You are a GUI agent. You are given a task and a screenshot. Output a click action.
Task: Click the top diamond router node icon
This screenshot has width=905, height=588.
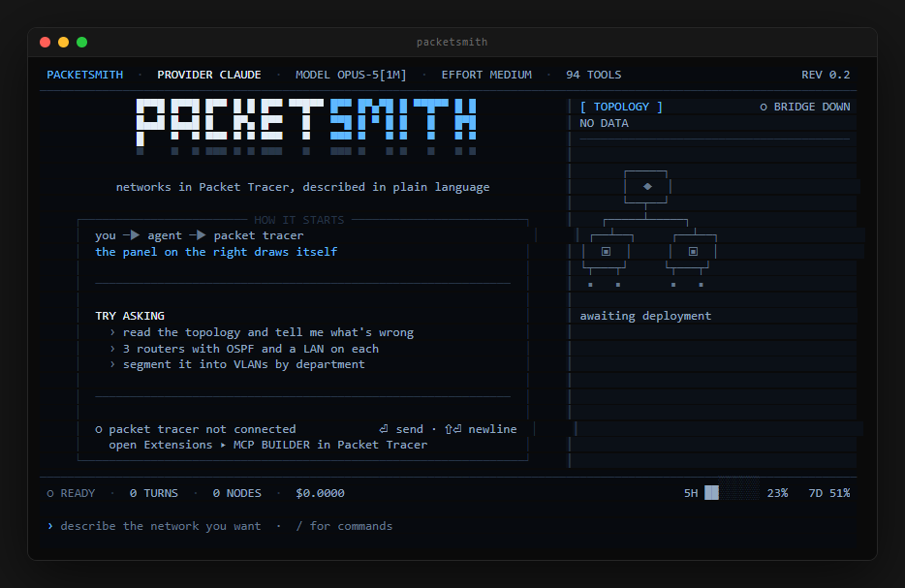647,186
